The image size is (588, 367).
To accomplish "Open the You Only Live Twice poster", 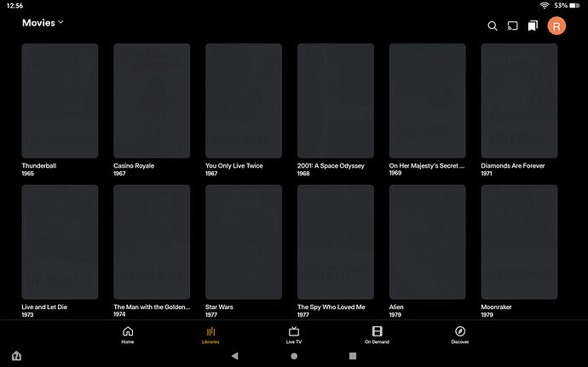I will click(244, 100).
